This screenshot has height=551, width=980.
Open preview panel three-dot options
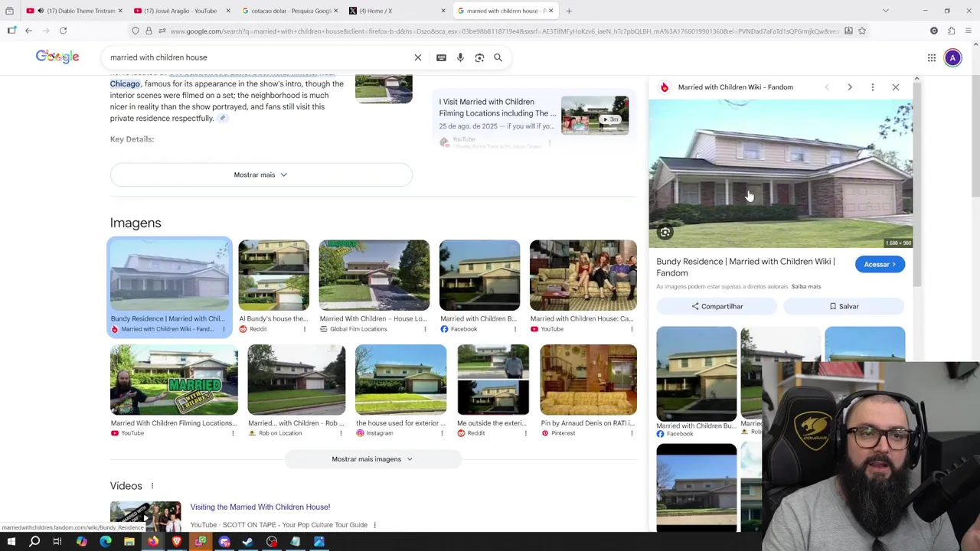tap(872, 87)
